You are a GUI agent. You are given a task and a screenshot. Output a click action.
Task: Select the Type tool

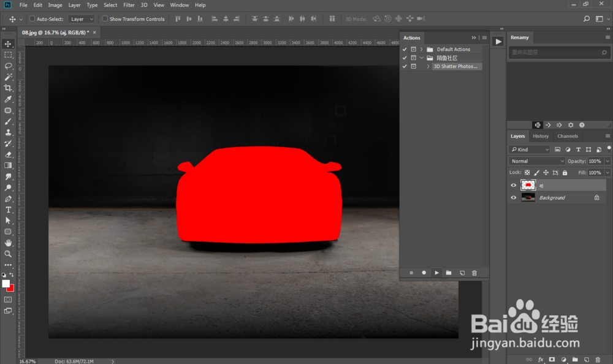8,209
